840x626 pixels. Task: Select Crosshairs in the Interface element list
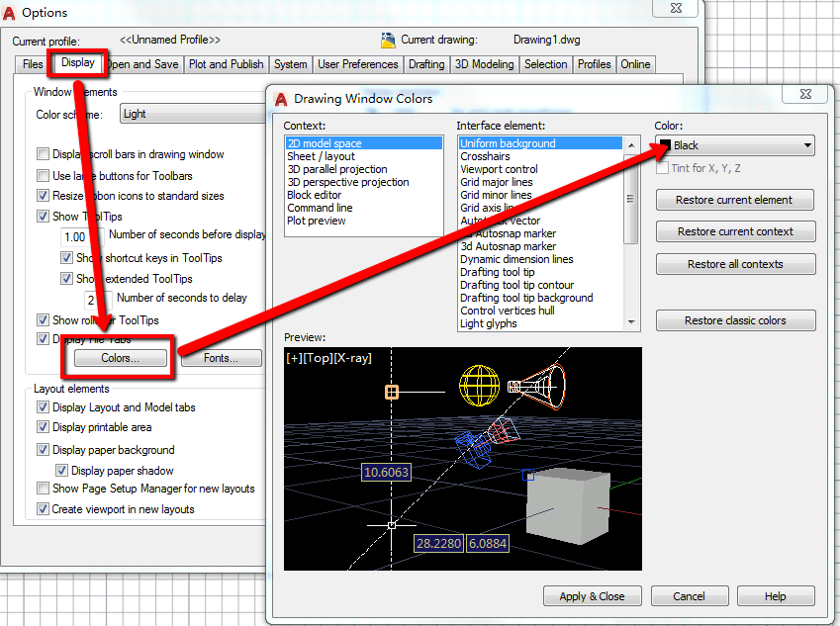pos(485,156)
